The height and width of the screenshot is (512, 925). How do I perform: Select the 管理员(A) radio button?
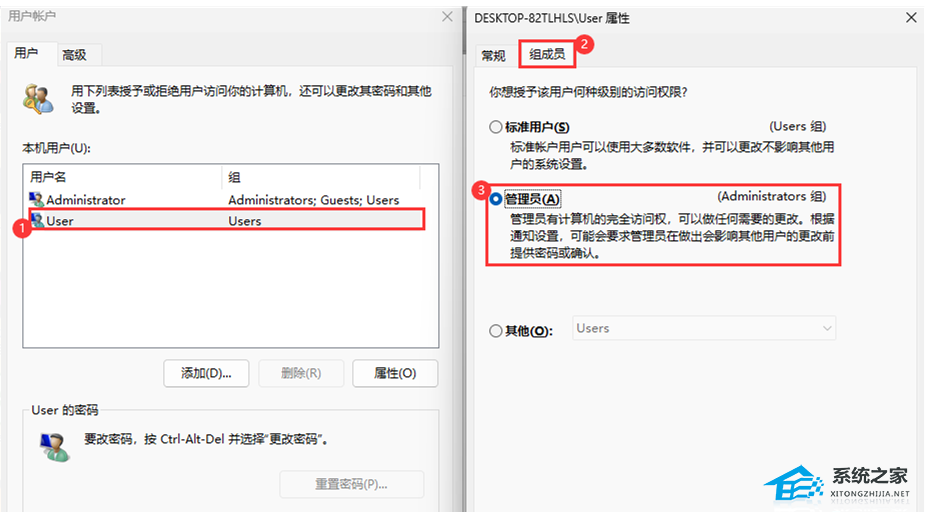click(x=496, y=199)
